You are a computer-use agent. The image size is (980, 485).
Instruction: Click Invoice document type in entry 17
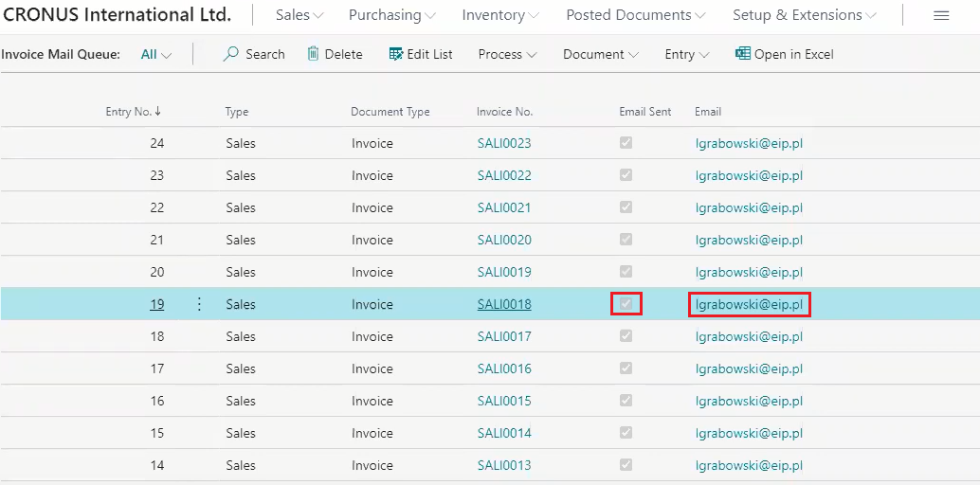click(372, 368)
